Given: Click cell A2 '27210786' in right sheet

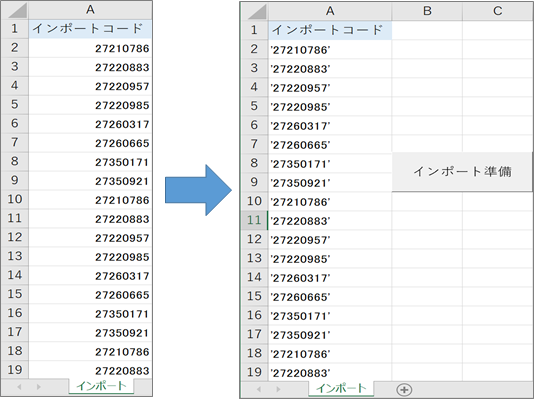Looking at the screenshot, I should click(330, 50).
